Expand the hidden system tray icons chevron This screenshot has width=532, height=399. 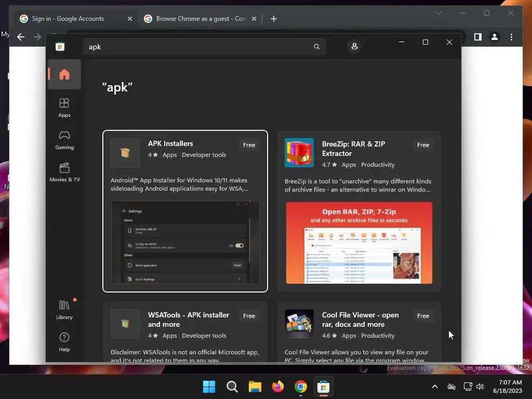(x=435, y=387)
